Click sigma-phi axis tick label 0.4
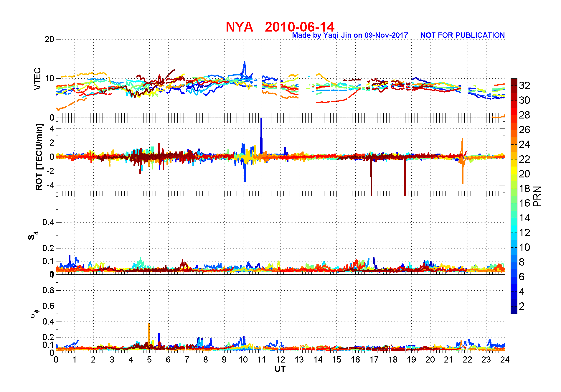 (x=48, y=322)
